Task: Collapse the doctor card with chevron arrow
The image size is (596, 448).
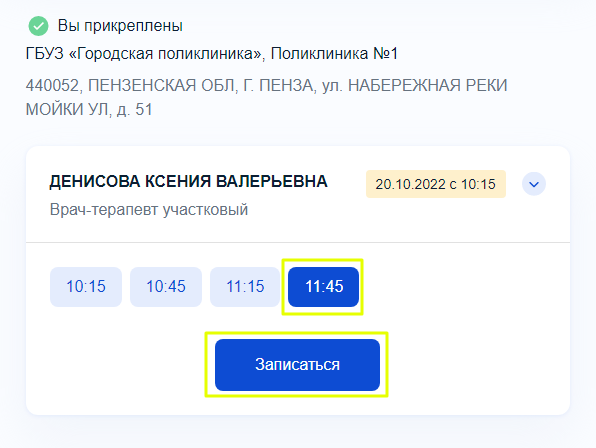Action: 534,184
